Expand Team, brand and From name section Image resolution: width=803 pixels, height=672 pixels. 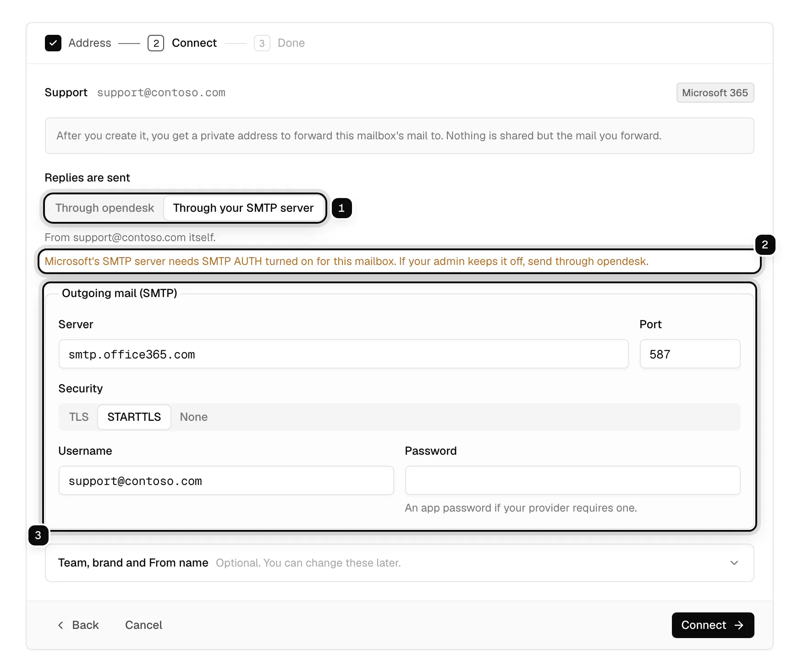(399, 563)
